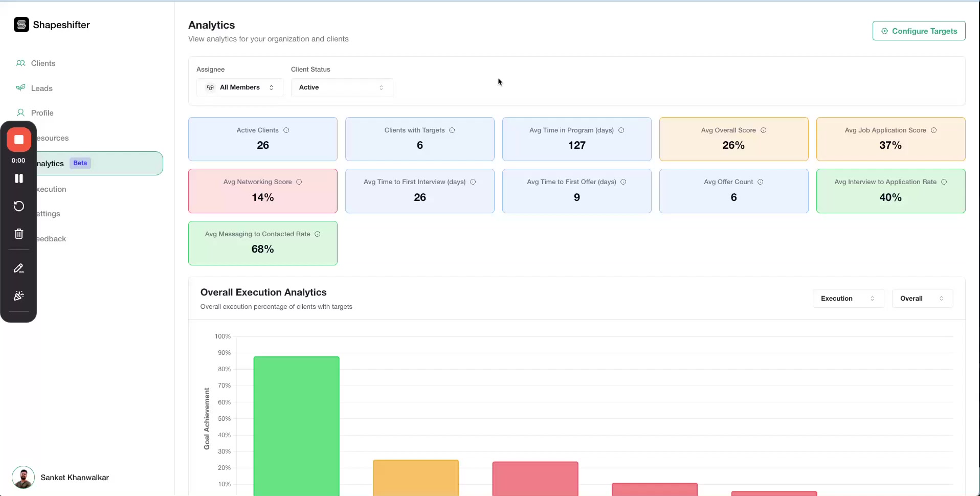Click the Configure Targets button

919,31
